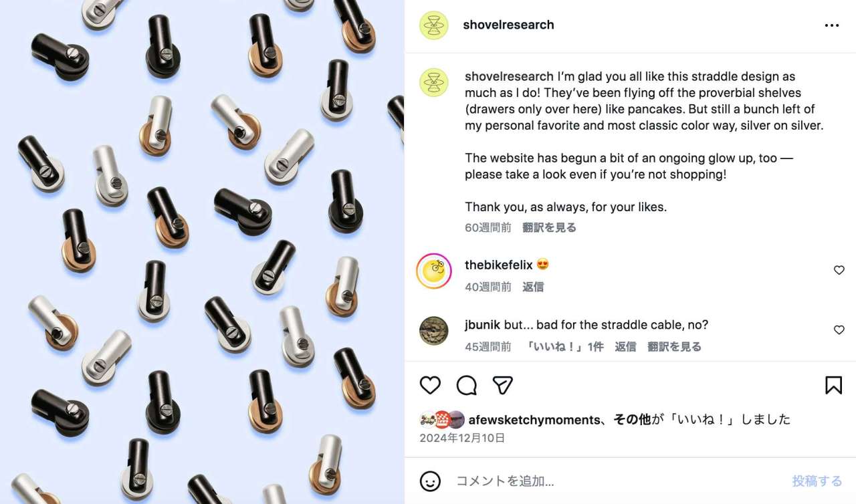The image size is (856, 504).
Task: Open the three-dot more options menu
Action: (x=832, y=25)
